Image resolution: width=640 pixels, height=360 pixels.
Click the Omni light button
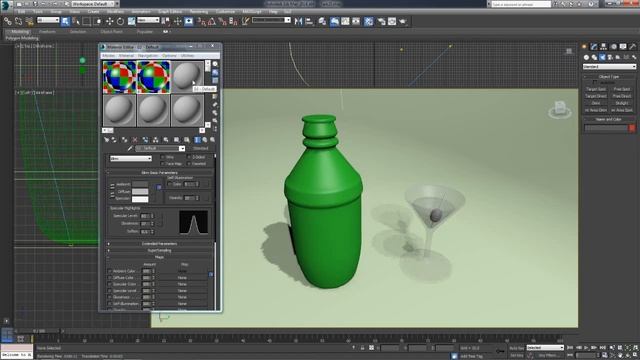596,103
